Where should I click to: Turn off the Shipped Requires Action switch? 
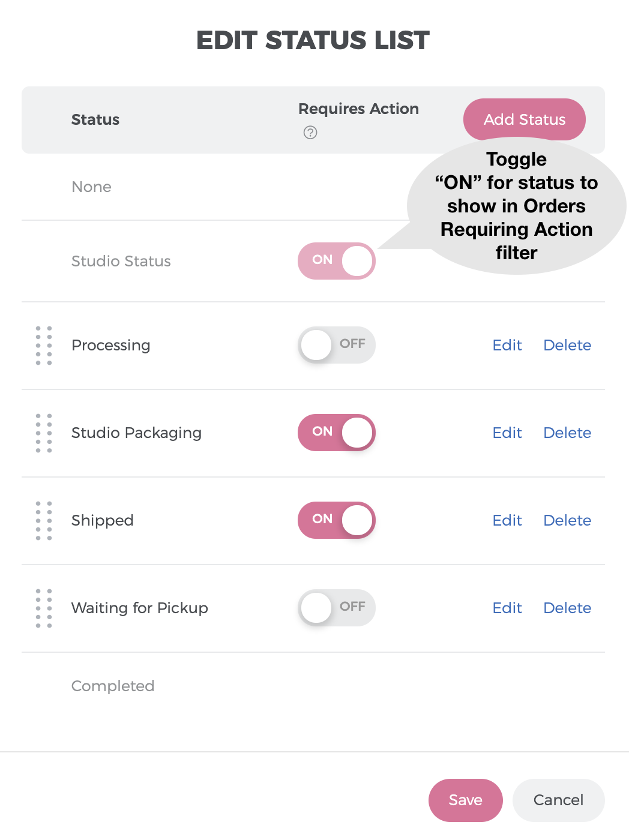337,520
